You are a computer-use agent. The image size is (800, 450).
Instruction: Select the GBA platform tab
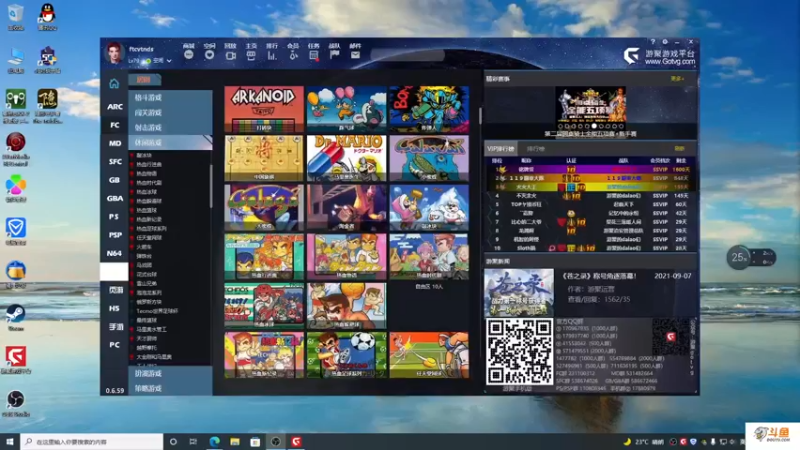[x=115, y=198]
